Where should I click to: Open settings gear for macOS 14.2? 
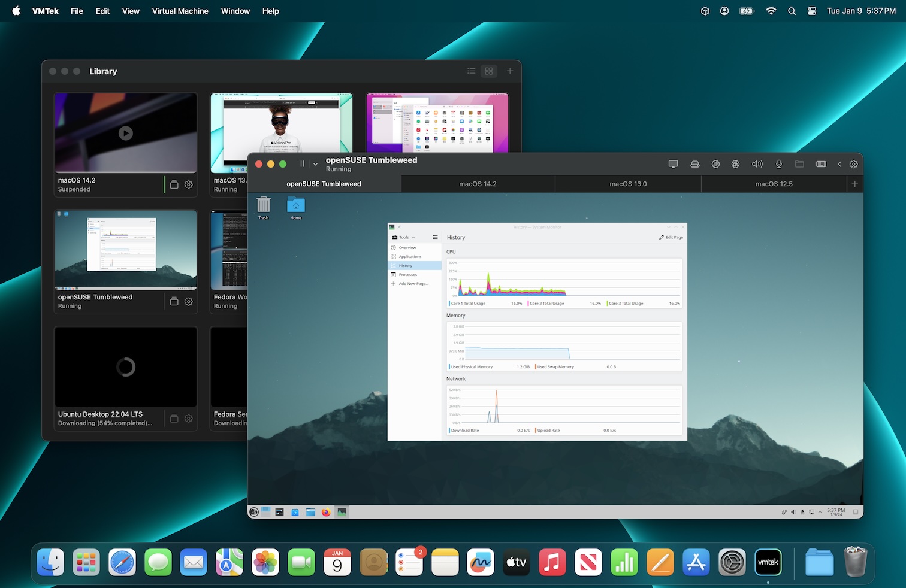[189, 184]
